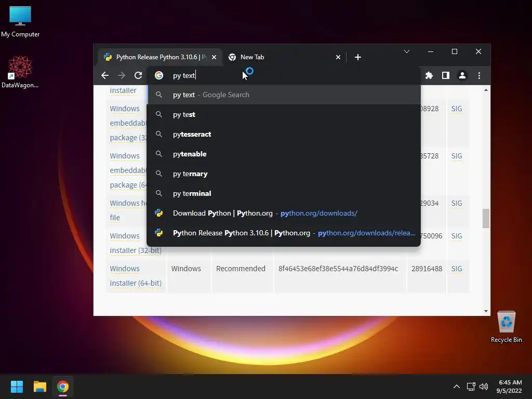
Task: Click file size 28916488
Action: pyautogui.click(x=427, y=269)
